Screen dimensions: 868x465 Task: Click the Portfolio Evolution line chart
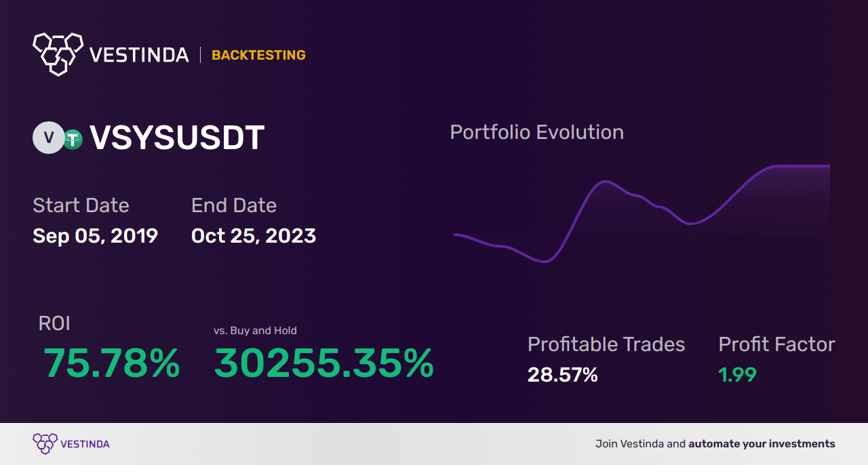642,213
